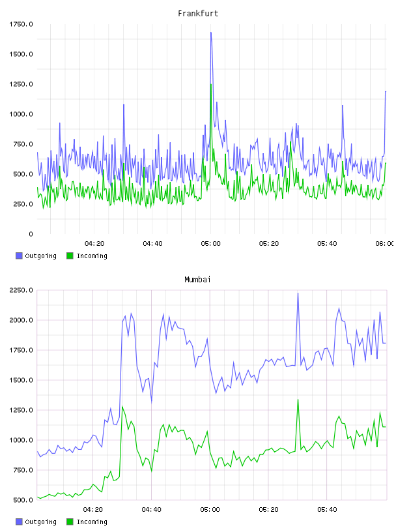Click the 05:00 time label on the Mumbai chart
The image size is (396, 532).
(x=210, y=510)
